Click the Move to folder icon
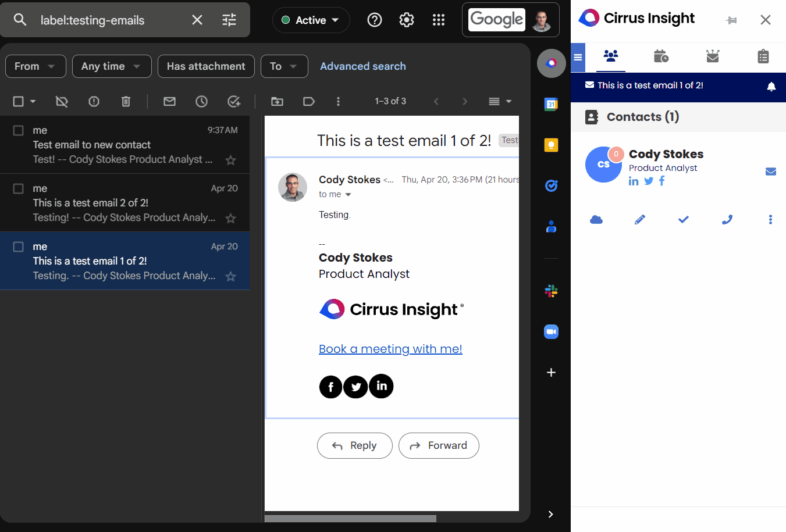The width and height of the screenshot is (786, 532). pyautogui.click(x=278, y=102)
